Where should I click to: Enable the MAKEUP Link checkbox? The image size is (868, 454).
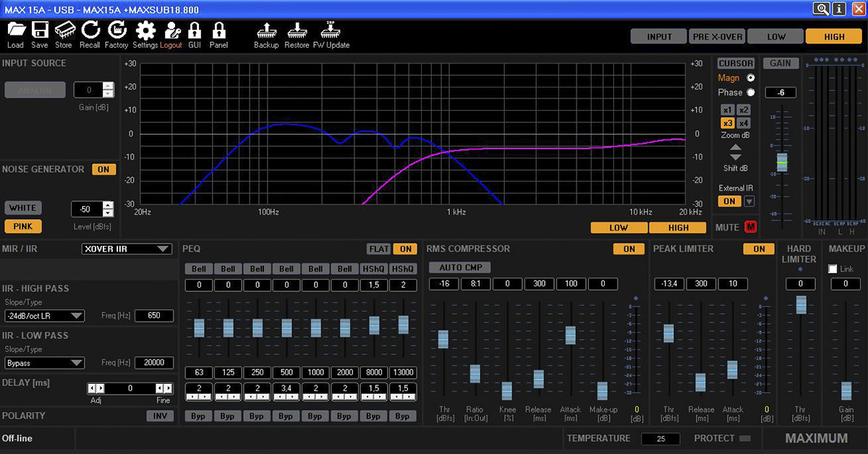coord(833,269)
